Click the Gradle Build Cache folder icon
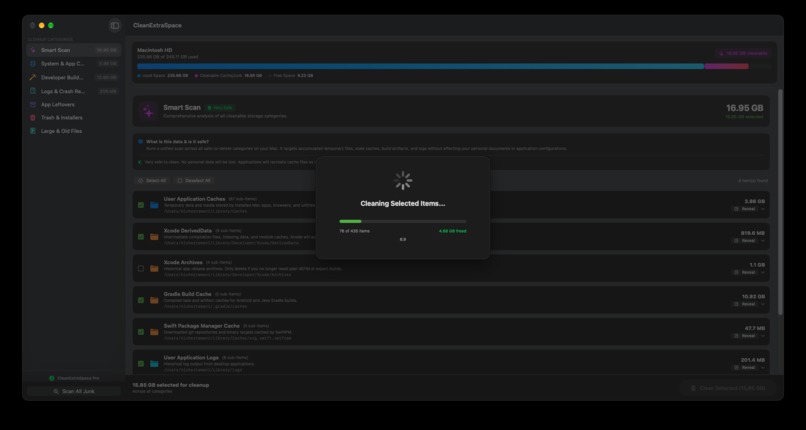 [154, 300]
